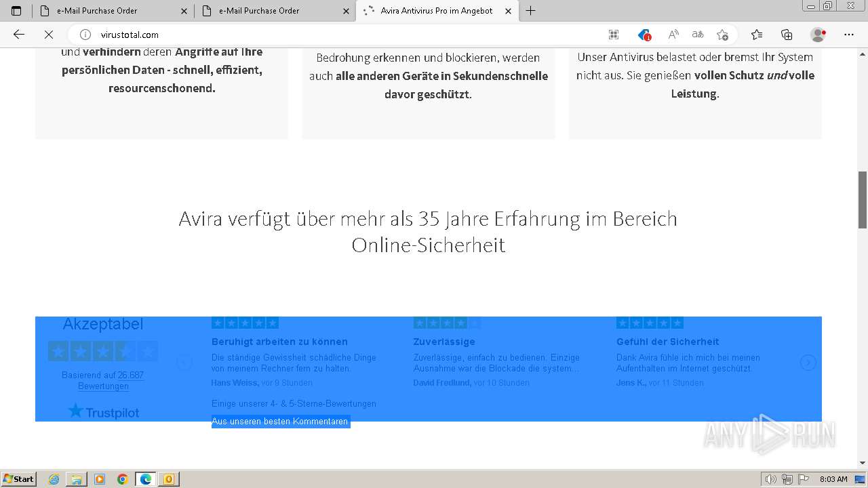
Task: Click the 8:03 AM system clock
Action: pyautogui.click(x=833, y=479)
